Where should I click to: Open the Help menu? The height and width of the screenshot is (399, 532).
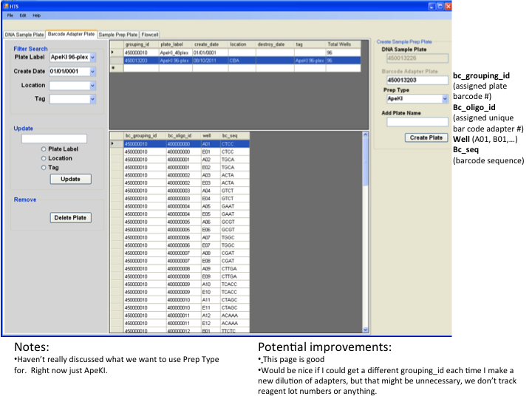pos(37,16)
